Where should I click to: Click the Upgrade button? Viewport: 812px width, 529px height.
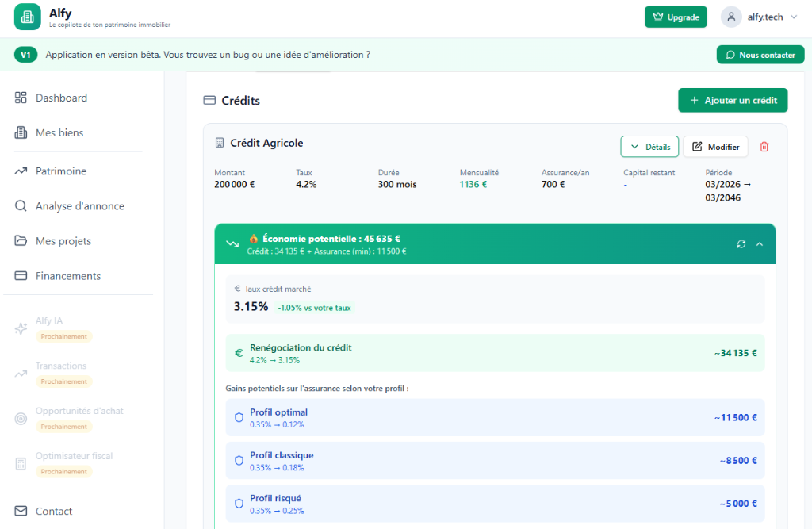(676, 17)
